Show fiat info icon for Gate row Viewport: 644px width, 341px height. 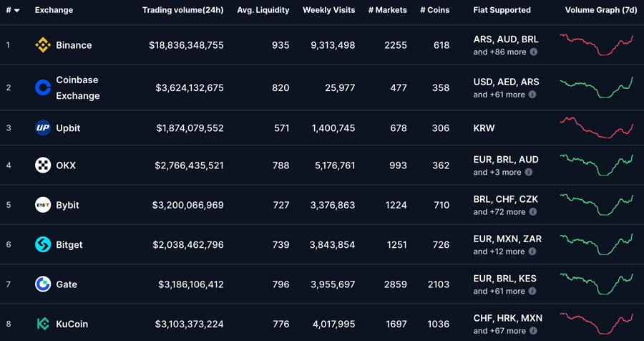532,292
